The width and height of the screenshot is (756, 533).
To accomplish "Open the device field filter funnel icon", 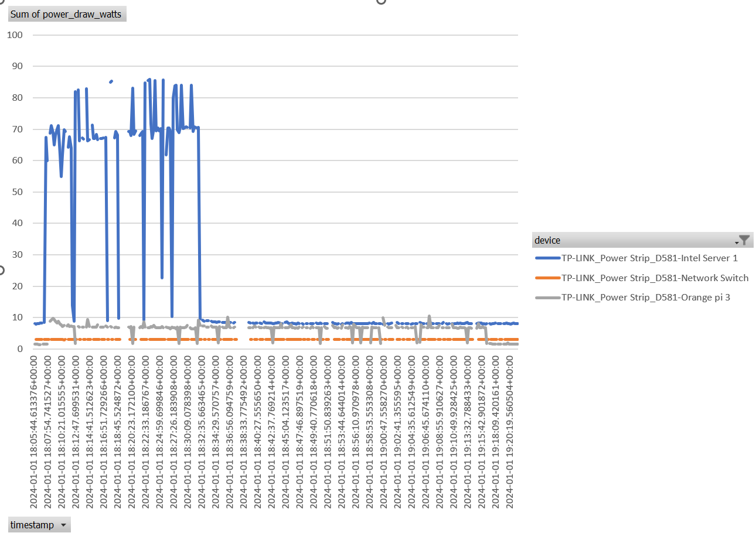I will pyautogui.click(x=744, y=240).
